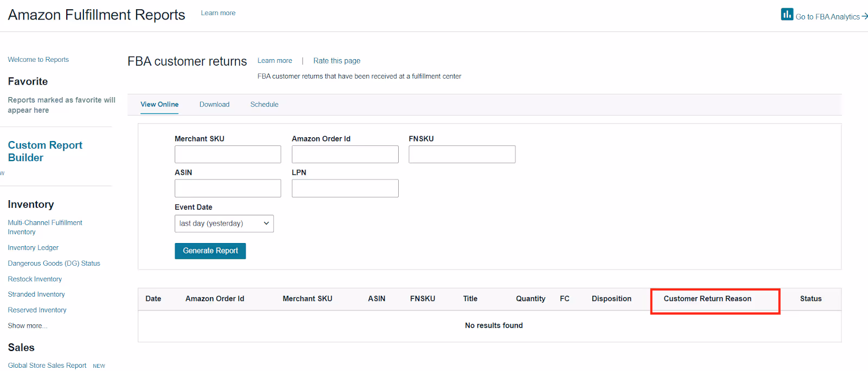The height and width of the screenshot is (371, 868).
Task: Click the Disposition column header
Action: [x=611, y=299]
